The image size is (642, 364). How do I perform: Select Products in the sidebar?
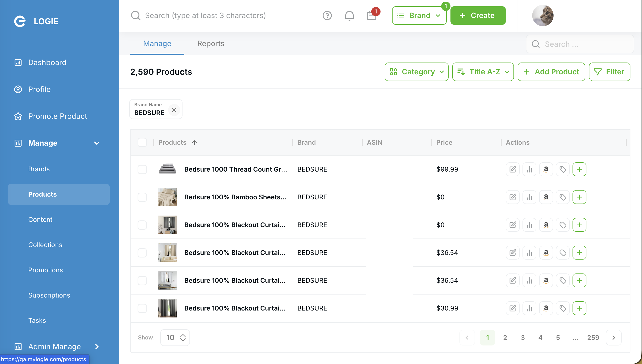click(59, 195)
